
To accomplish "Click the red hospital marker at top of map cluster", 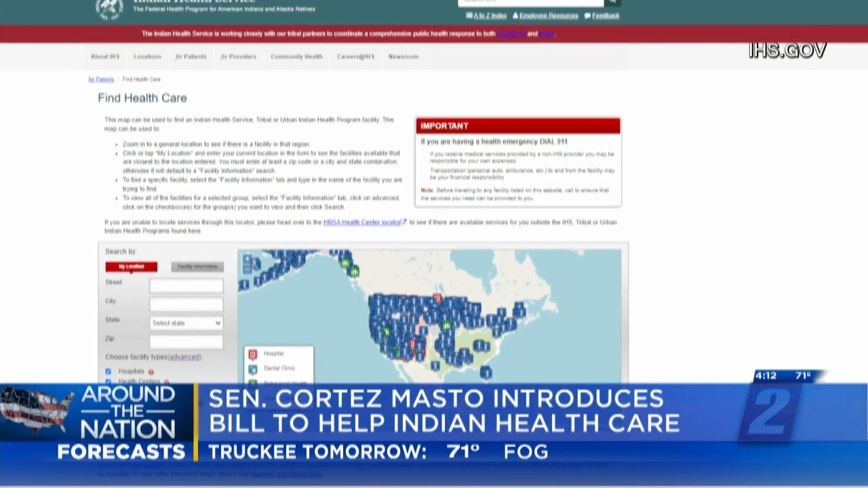I will click(437, 298).
